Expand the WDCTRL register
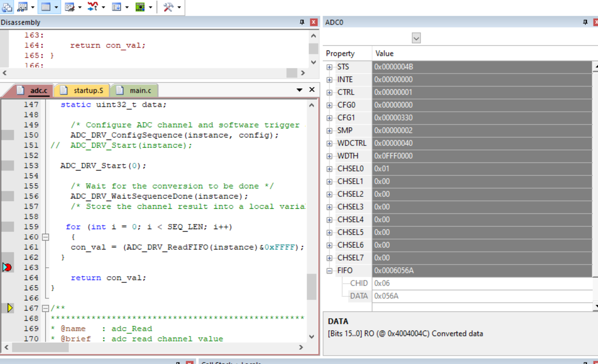 pos(329,143)
